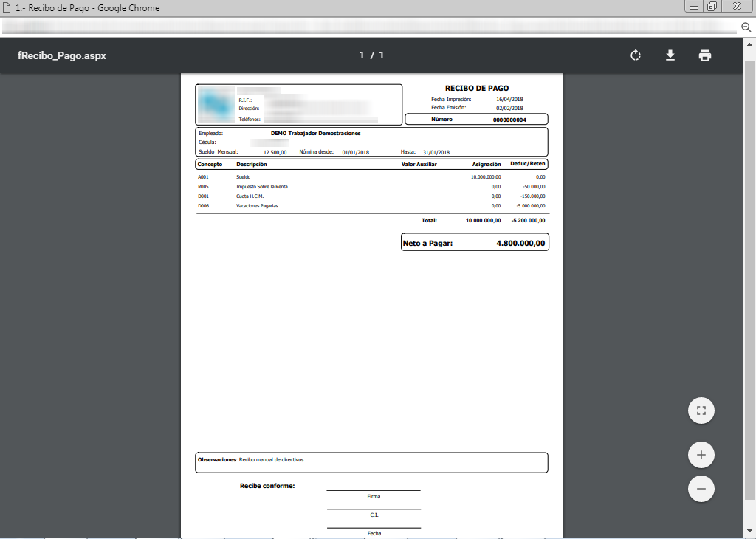Click the Concepto column header
756x539 pixels.
[210, 165]
